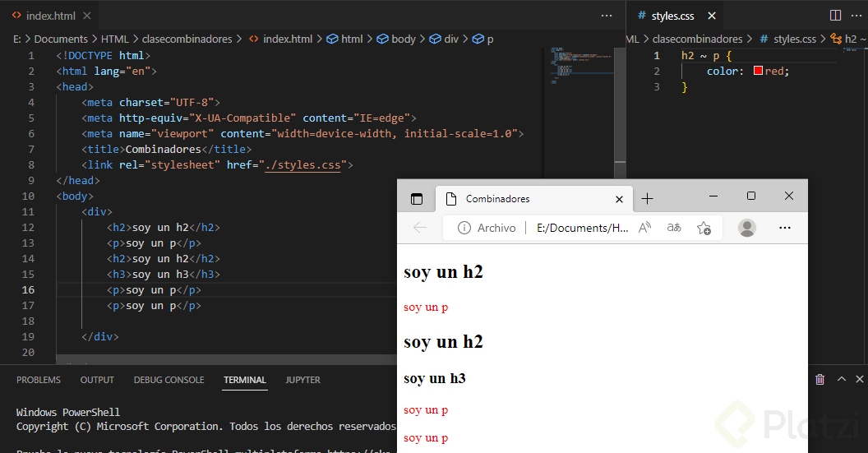Open the OUTPUT panel tab

click(x=97, y=380)
